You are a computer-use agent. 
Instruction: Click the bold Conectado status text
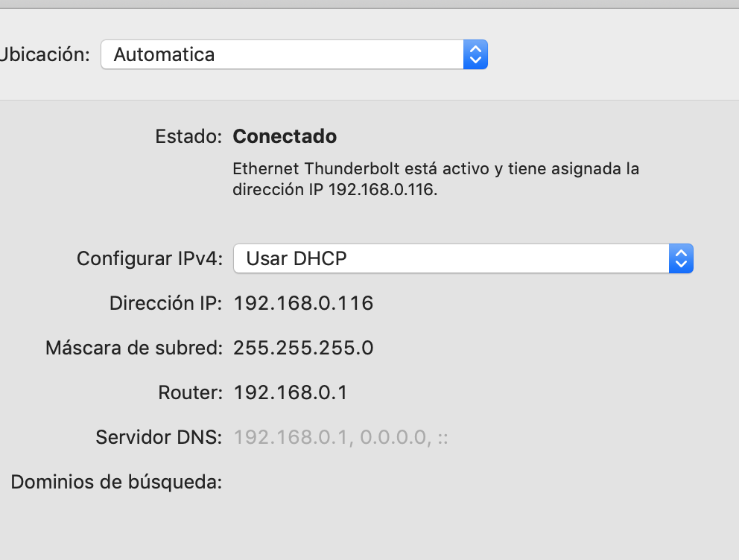pos(285,136)
